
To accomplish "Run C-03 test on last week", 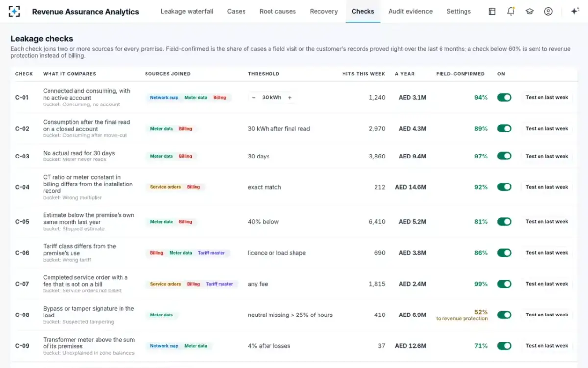I will pyautogui.click(x=547, y=156).
